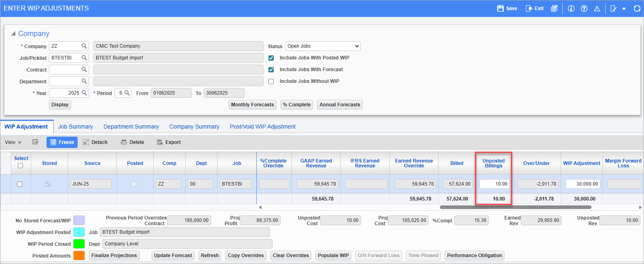Enable Include Jobs Without WIP
644x264 pixels.
[271, 81]
